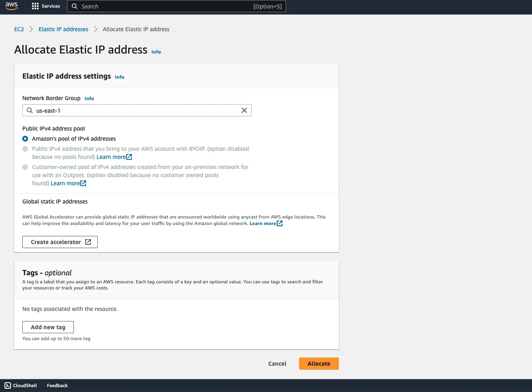Go to EC2 breadcrumb
The image size is (532, 392).
19,29
